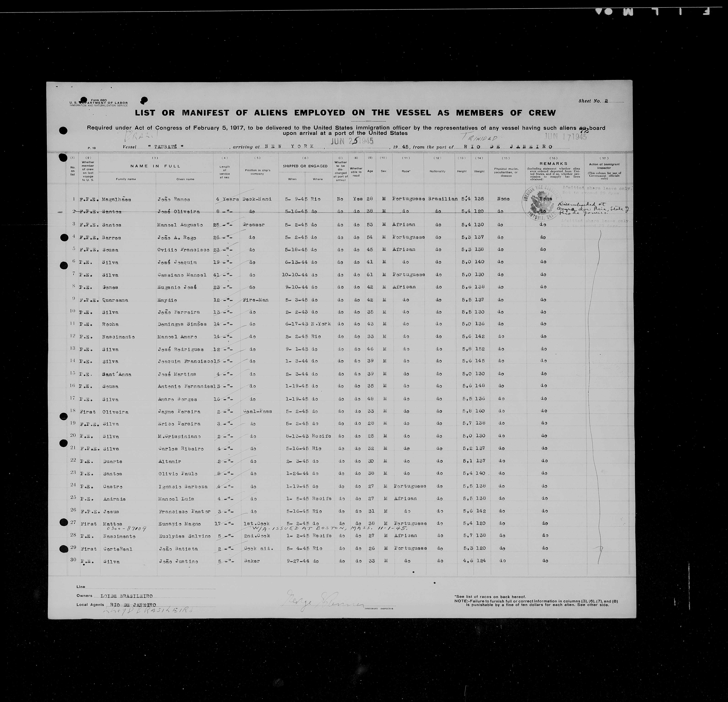728x702 pixels.
Task: Click vessel name 'TAUBATÉ' in header
Action: (x=165, y=147)
